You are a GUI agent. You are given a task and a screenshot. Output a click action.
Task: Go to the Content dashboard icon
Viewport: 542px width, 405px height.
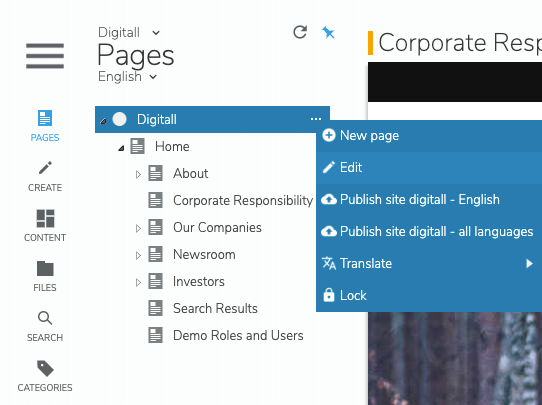coord(45,218)
